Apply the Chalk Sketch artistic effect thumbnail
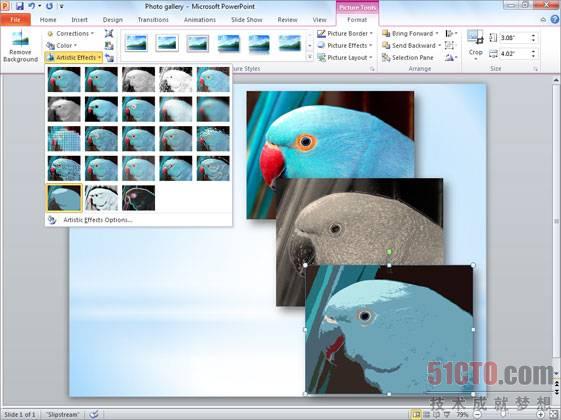The width and height of the screenshot is (561, 420). (64, 109)
